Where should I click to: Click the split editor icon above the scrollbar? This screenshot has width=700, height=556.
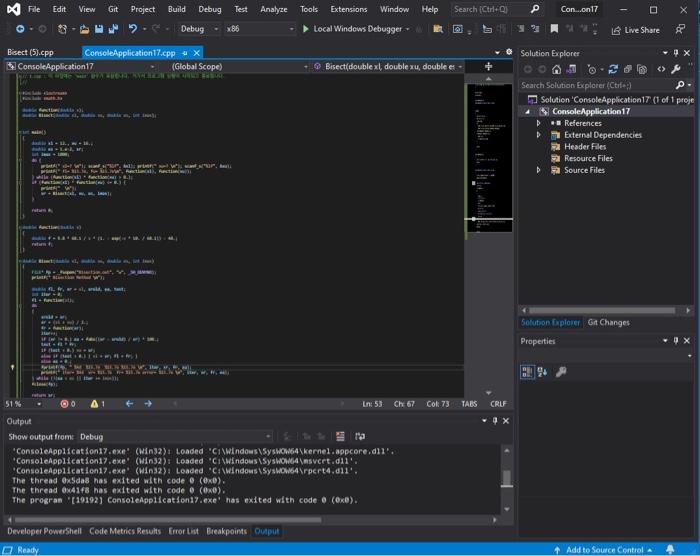[x=488, y=67]
